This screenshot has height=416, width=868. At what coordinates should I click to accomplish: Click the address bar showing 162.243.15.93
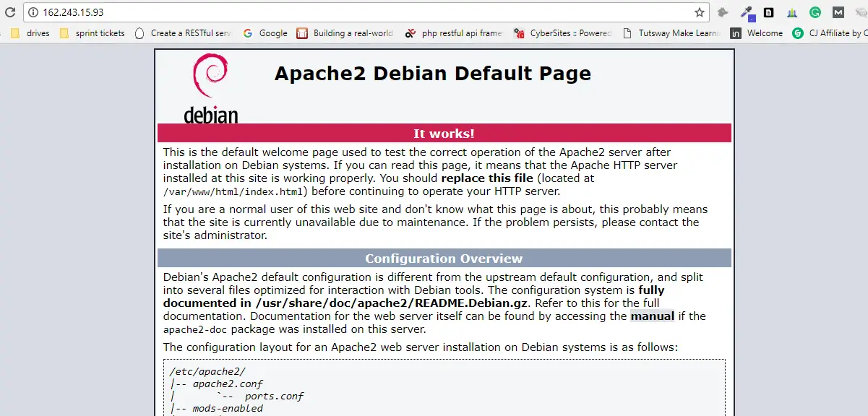[x=361, y=12]
